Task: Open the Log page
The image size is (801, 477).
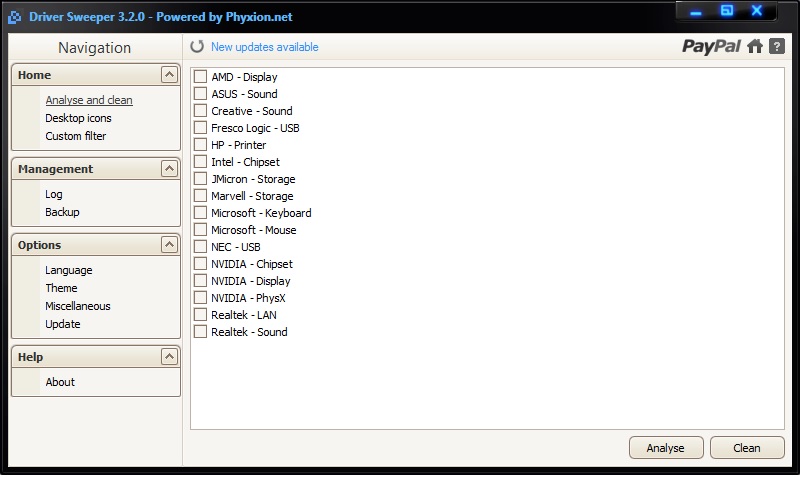Action: pyautogui.click(x=54, y=194)
